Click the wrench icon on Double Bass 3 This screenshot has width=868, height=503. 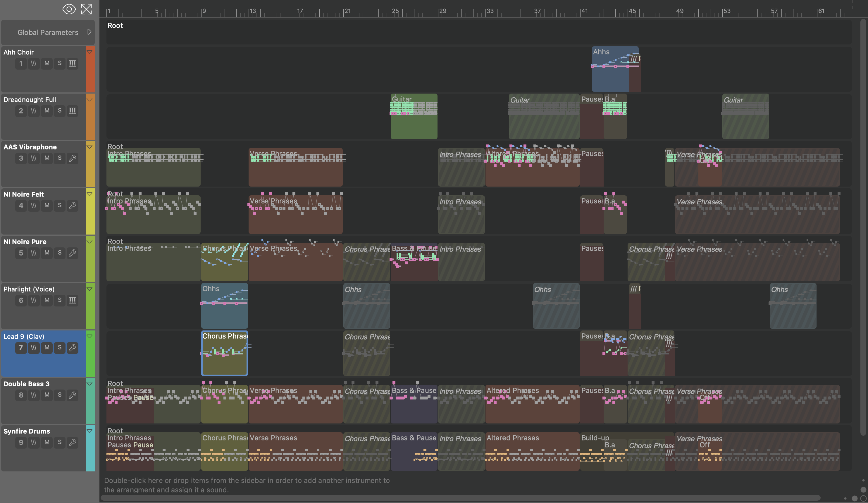point(72,395)
